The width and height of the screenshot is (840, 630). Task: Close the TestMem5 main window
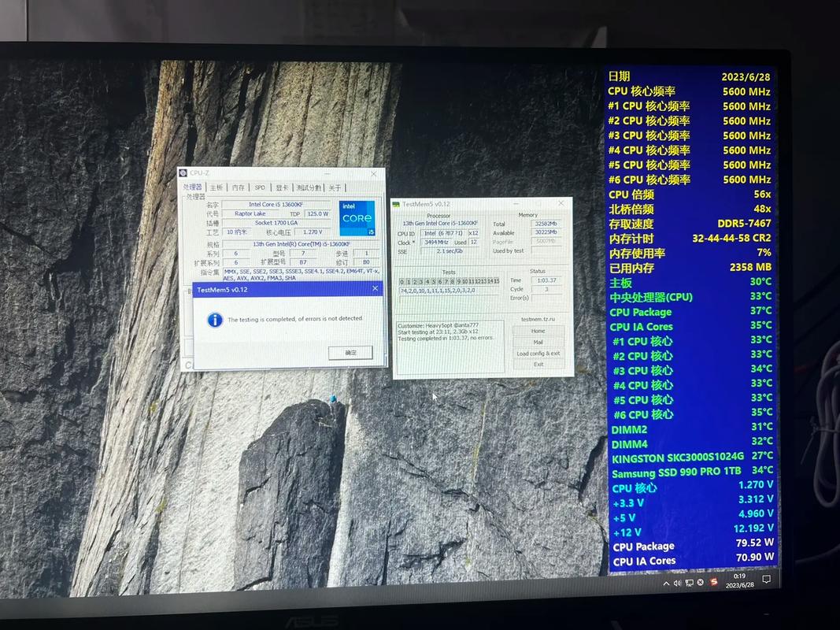pos(561,204)
